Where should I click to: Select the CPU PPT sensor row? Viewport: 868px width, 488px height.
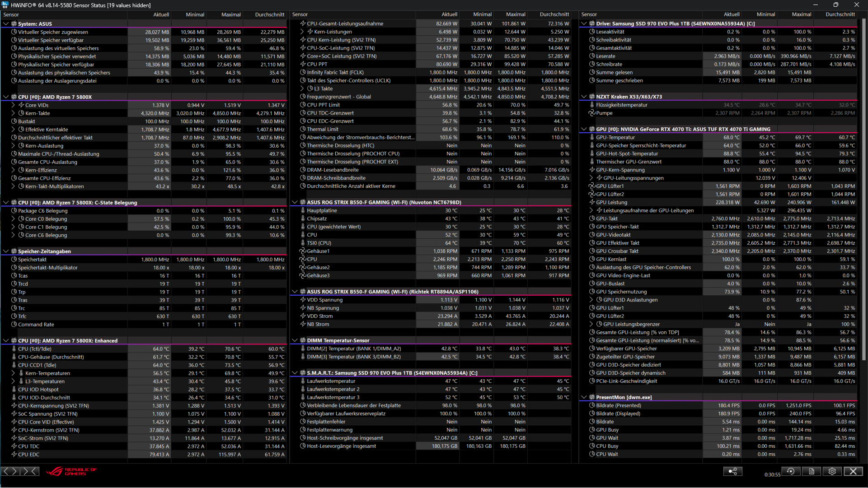coord(317,64)
